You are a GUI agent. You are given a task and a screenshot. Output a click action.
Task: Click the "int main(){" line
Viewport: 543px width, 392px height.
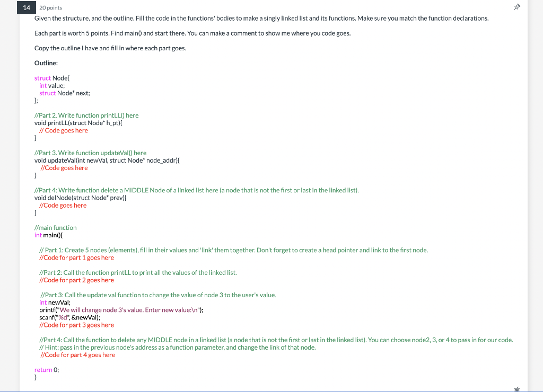48,235
